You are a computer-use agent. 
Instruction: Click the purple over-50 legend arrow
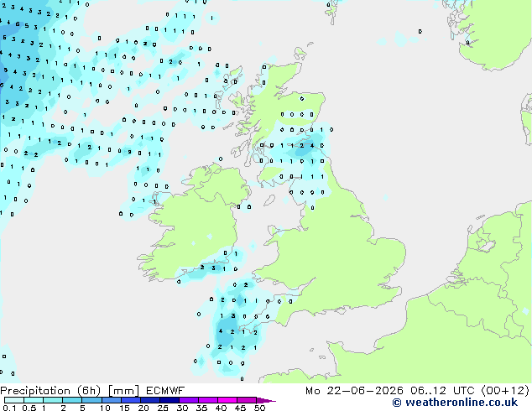265,400
